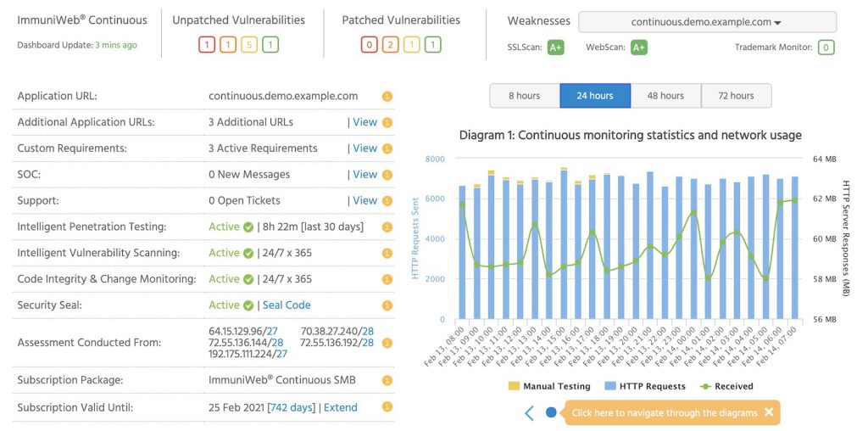Click green check icon for Security Seal

tap(248, 305)
